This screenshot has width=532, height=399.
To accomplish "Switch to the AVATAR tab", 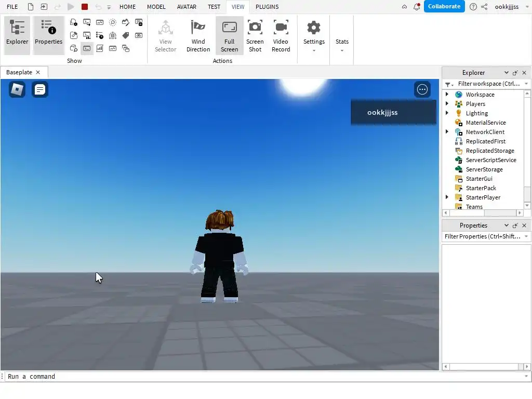I will pos(187,7).
